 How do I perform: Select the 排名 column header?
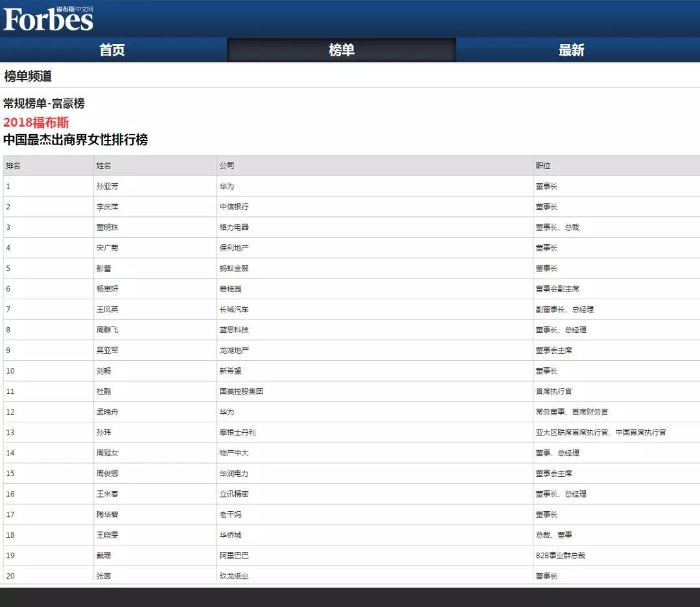13,166
